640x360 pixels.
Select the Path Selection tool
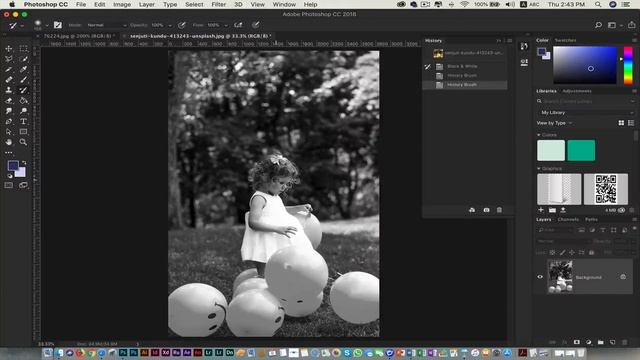pyautogui.click(x=9, y=132)
